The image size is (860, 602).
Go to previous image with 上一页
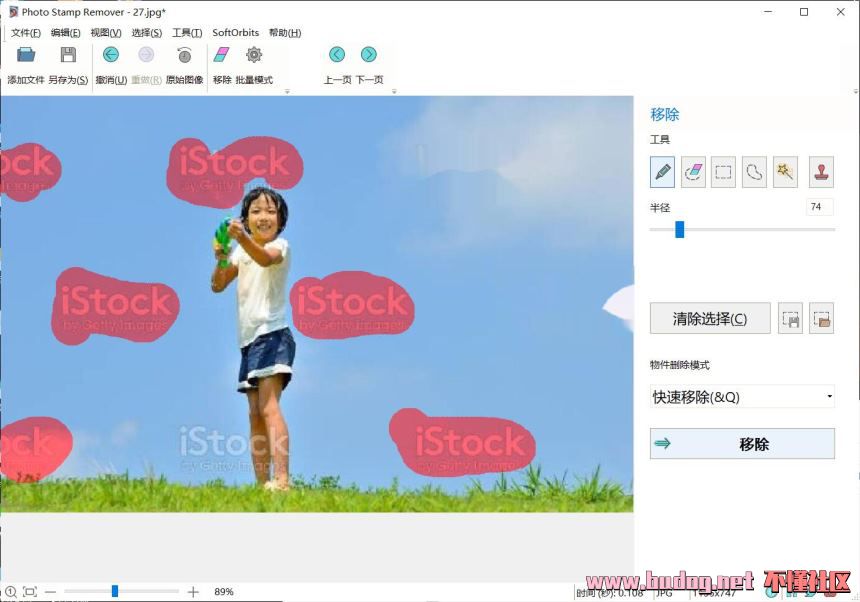tap(337, 55)
